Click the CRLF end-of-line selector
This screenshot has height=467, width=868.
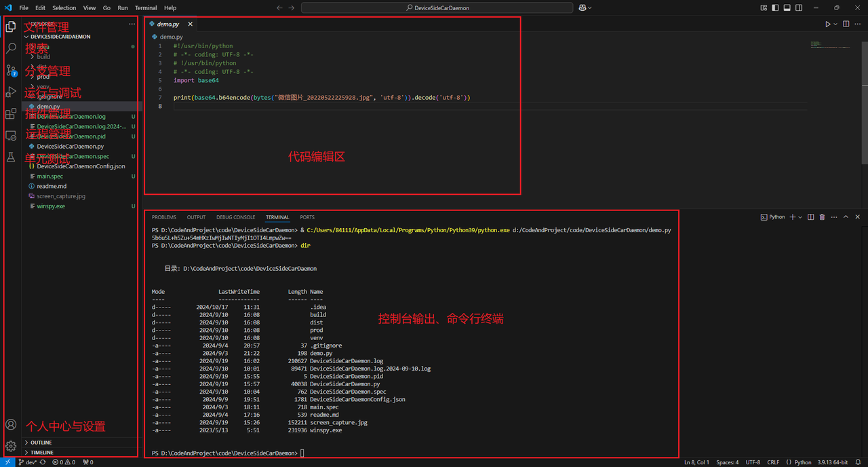pos(773,462)
